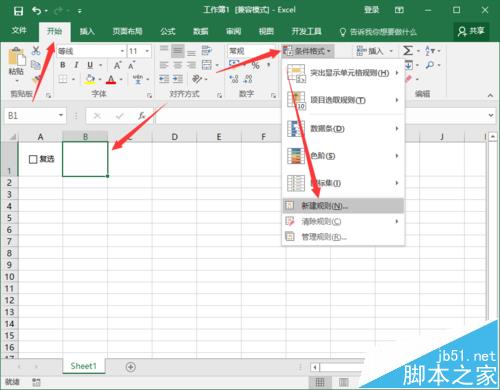Screen dimensions: 500x390
Task: Select 色阶(S) in the menu
Action: tap(343, 156)
